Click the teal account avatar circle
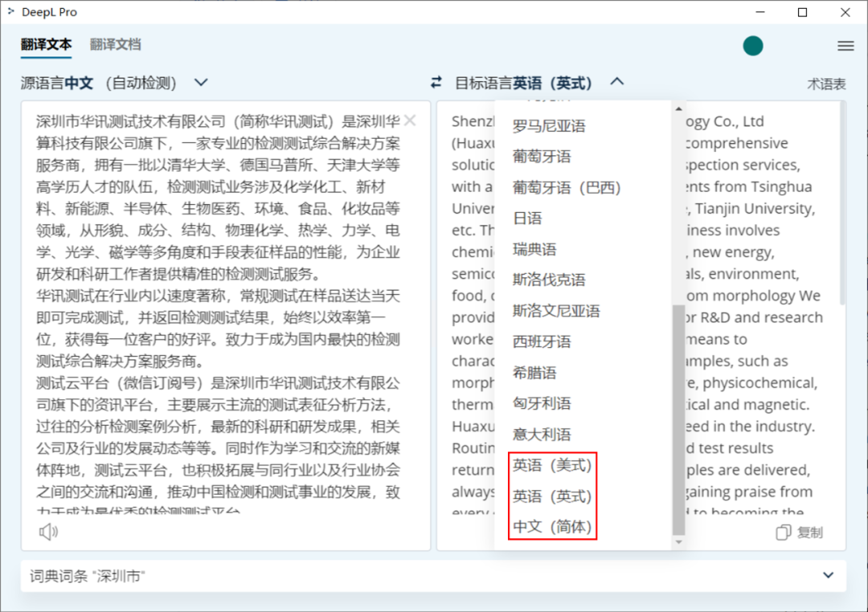 (x=753, y=46)
